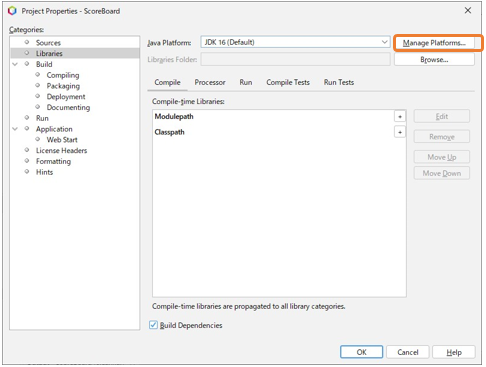Select the Modulepath entry
Screen dimensions: 486x367
(174, 116)
